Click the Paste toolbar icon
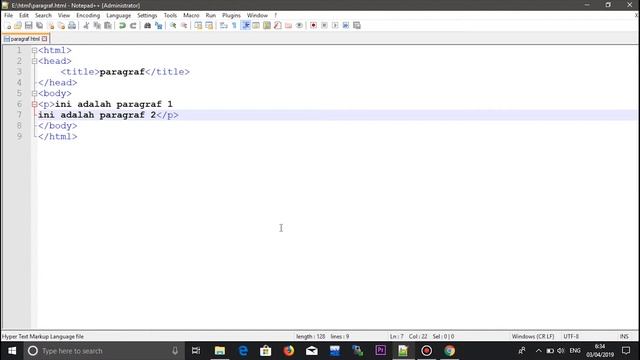Screen dimensions: 640x360 [x=108, y=25]
